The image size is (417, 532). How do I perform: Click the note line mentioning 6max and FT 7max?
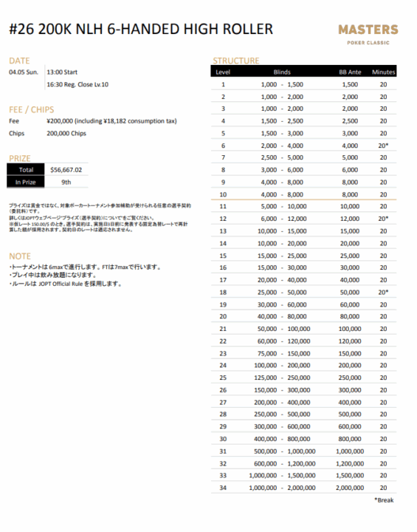click(85, 267)
